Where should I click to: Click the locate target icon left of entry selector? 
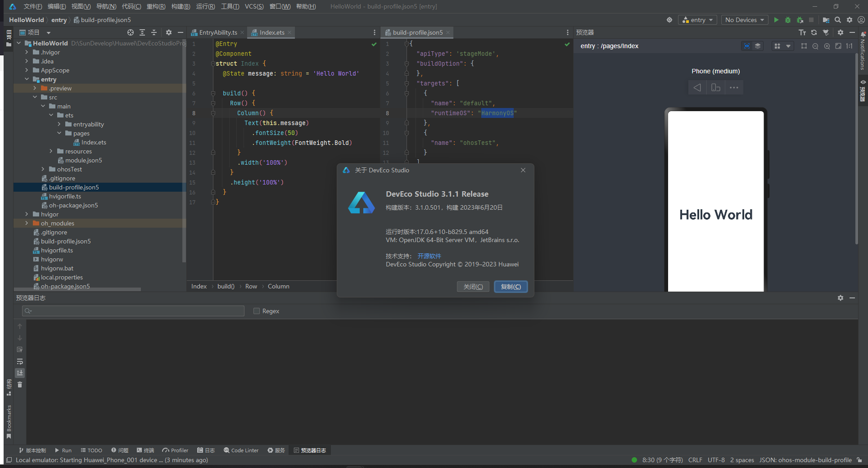pos(669,20)
